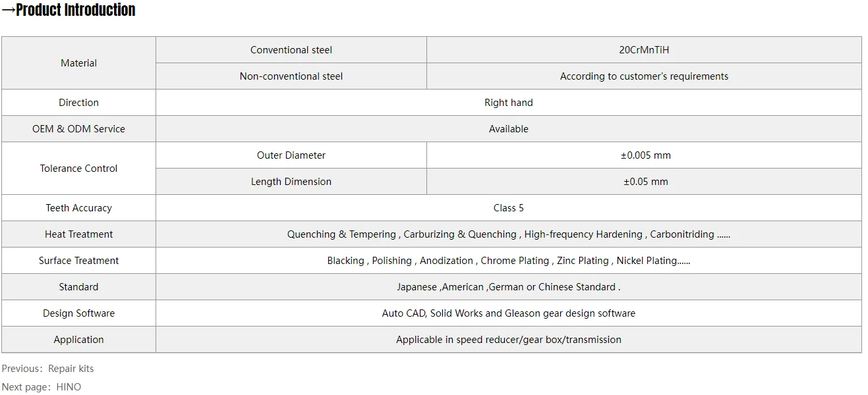Click the Tolerance Control label
Image resolution: width=868 pixels, height=395 pixels.
pyautogui.click(x=78, y=169)
